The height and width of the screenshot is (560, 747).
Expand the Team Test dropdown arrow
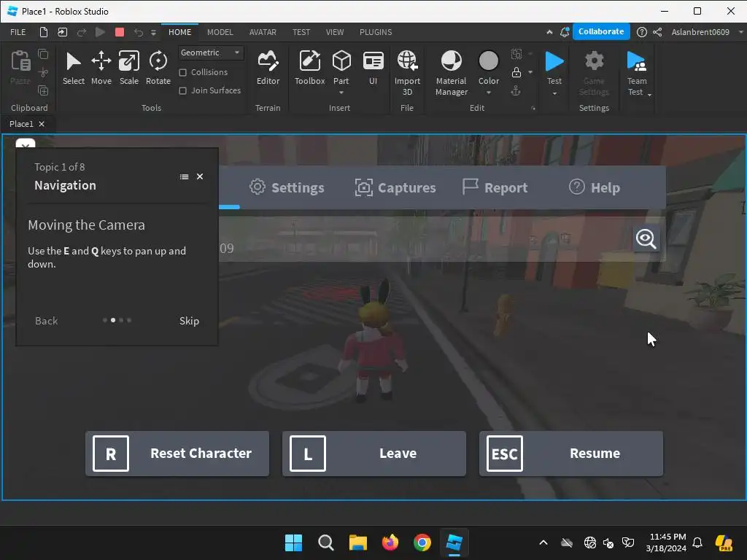[649, 94]
